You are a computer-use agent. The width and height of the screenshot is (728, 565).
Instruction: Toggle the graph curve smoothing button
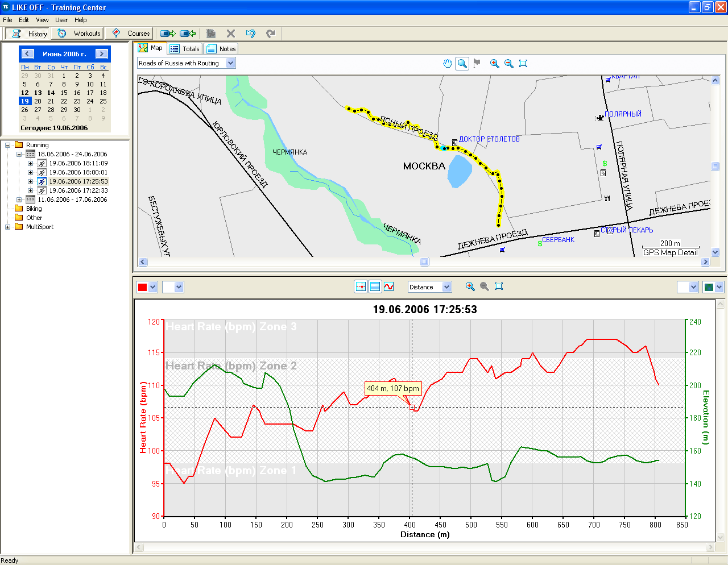(389, 286)
